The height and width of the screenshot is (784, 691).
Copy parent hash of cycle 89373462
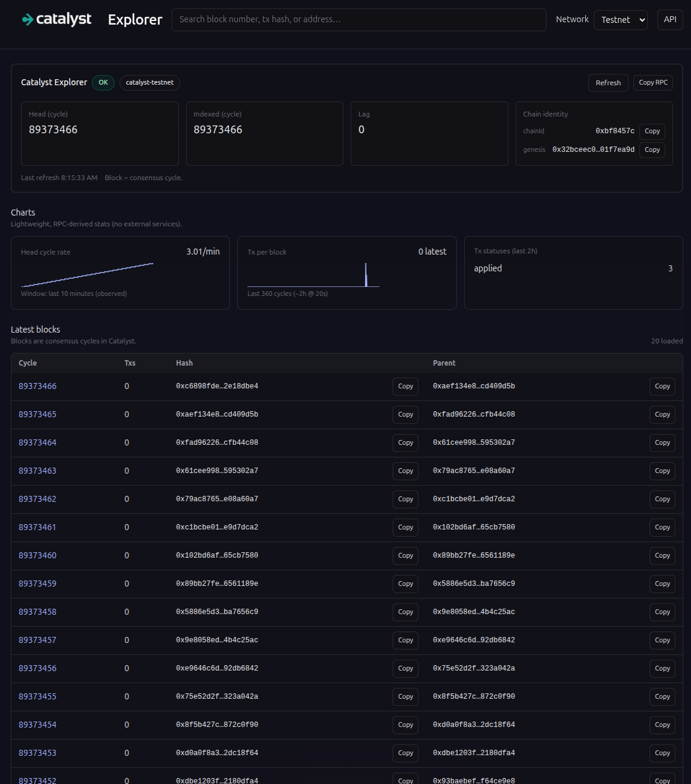662,499
